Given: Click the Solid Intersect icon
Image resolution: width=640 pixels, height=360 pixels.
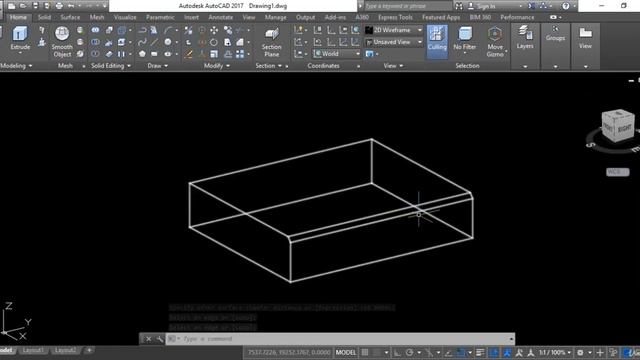Looking at the screenshot, I should 95,53.
